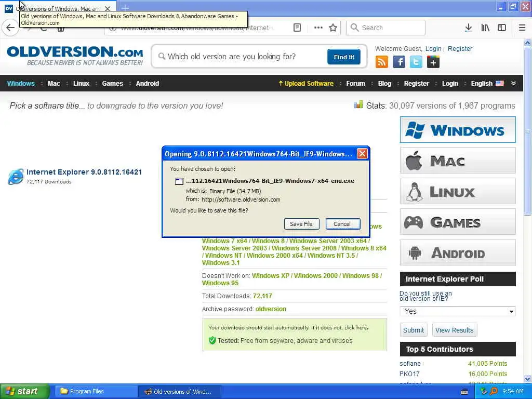The height and width of the screenshot is (399, 532).
Task: Click the Windows 7 x64 compatibility link
Action: (x=224, y=241)
